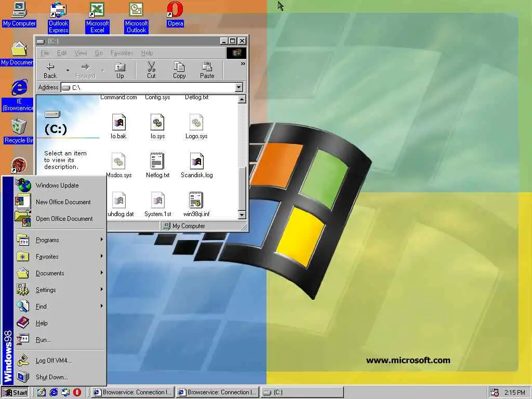The width and height of the screenshot is (532, 399).
Task: Choose Help in the Start menu
Action: 60,323
